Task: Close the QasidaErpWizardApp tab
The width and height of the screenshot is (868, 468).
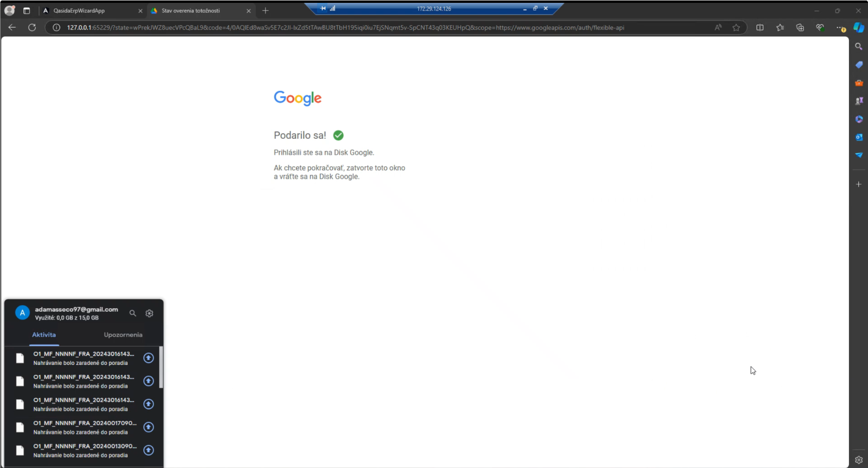Action: coord(140,10)
